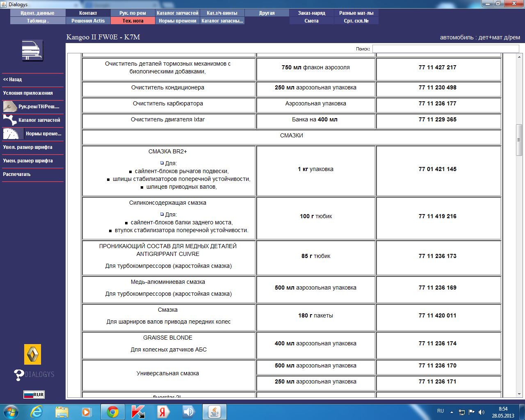Image resolution: width=525 pixels, height=420 pixels.
Task: Open media player taskbar icon
Action: click(87, 412)
